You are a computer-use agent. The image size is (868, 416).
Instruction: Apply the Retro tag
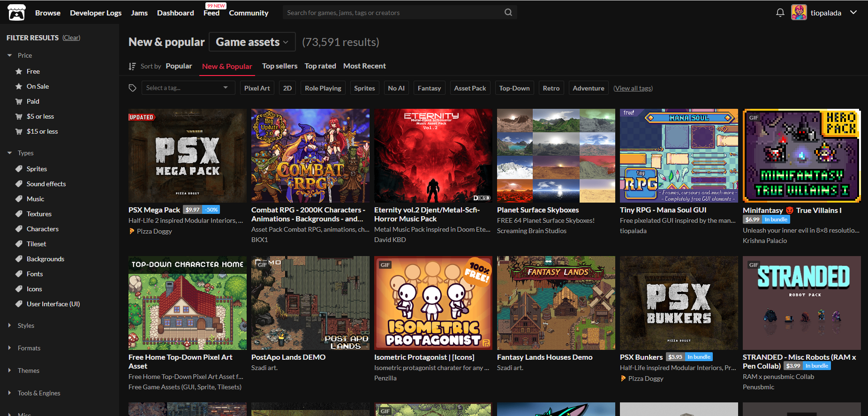tap(551, 88)
